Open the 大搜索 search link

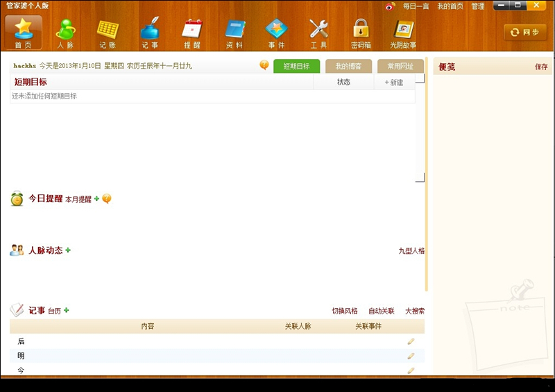(415, 311)
